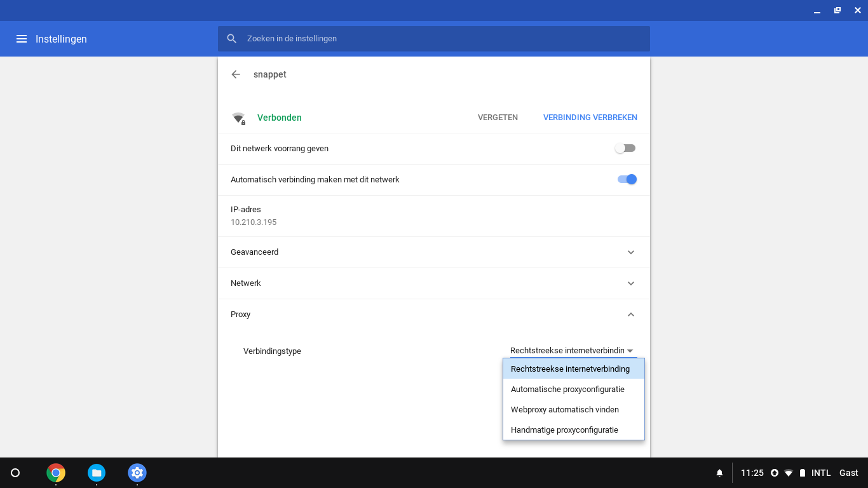This screenshot has width=868, height=488.
Task: Select 'Automatische proxyconfiguratie' option
Action: coord(567,389)
